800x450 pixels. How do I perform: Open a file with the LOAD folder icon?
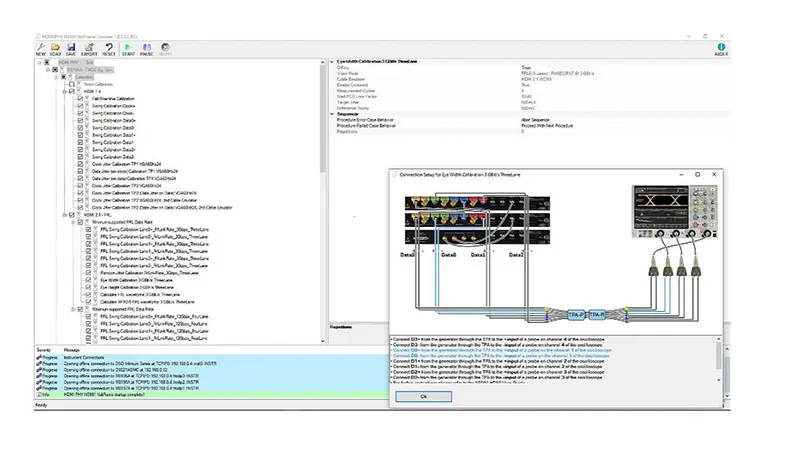pos(55,47)
